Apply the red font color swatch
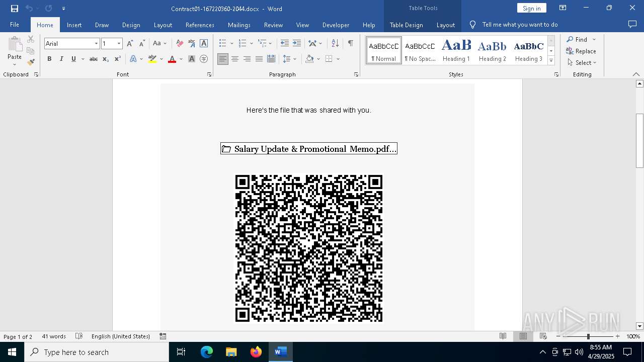This screenshot has width=644, height=362. (x=172, y=59)
